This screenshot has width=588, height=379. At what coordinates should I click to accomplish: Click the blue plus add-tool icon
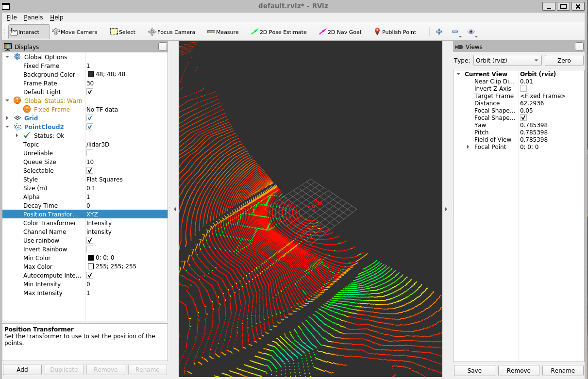(439, 32)
